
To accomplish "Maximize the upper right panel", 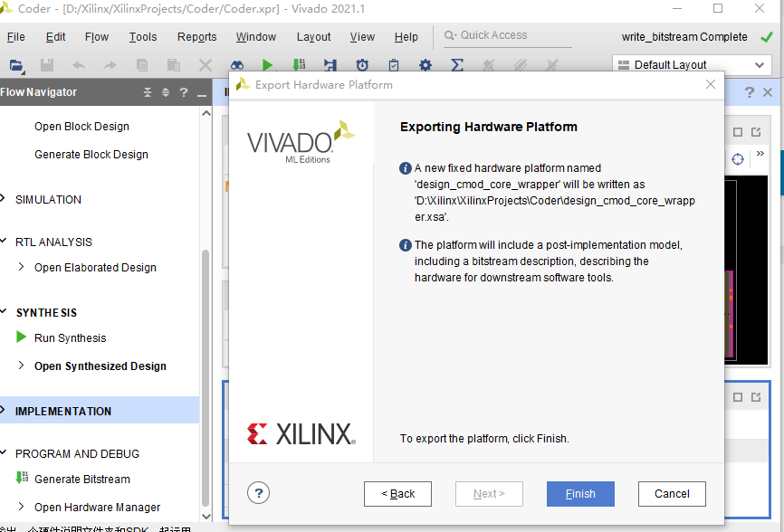I will click(738, 132).
